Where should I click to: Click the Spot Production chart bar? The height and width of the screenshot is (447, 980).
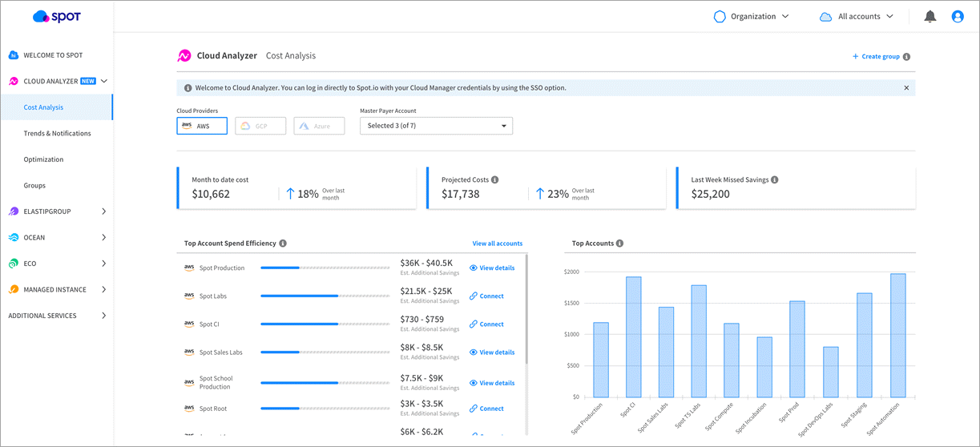point(601,360)
